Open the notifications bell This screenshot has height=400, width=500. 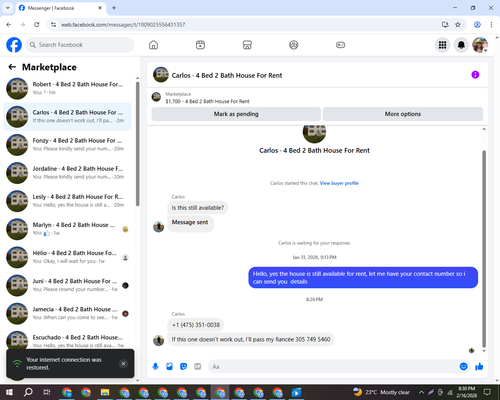[461, 45]
